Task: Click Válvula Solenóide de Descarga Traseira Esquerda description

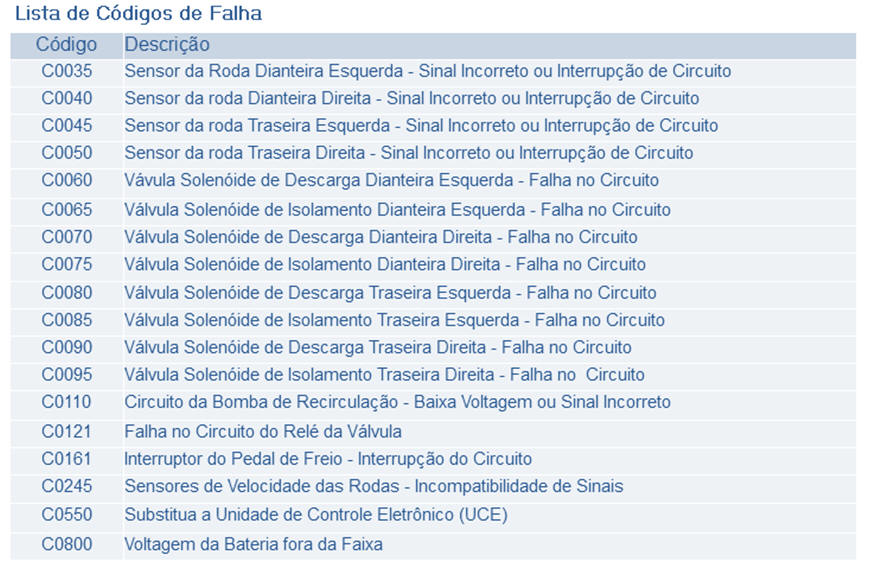Action: pos(390,293)
